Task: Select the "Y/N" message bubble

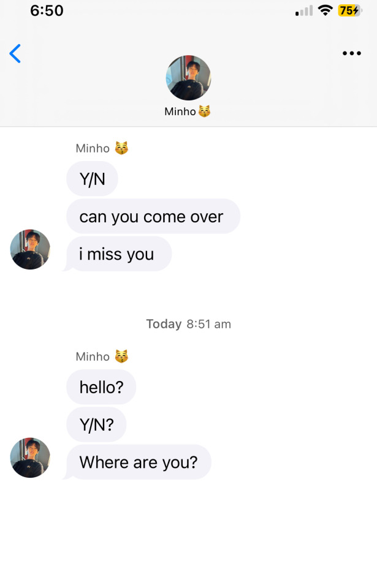Action: (x=92, y=179)
